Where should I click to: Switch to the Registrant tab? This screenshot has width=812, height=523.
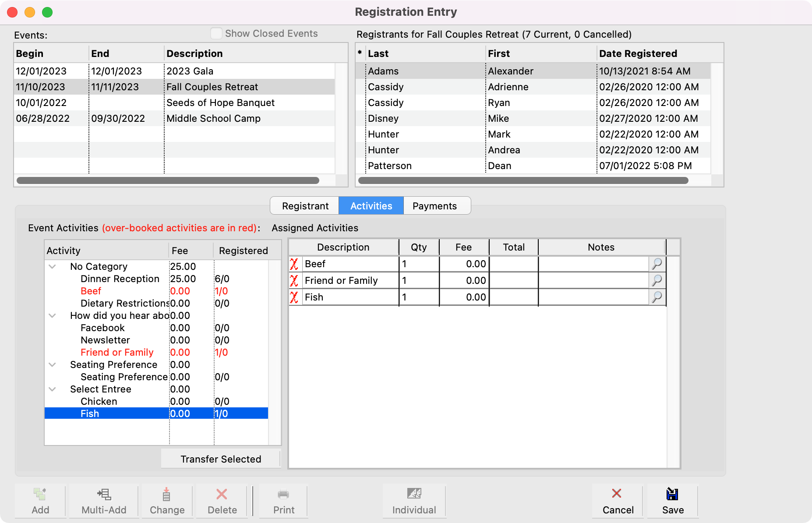305,206
